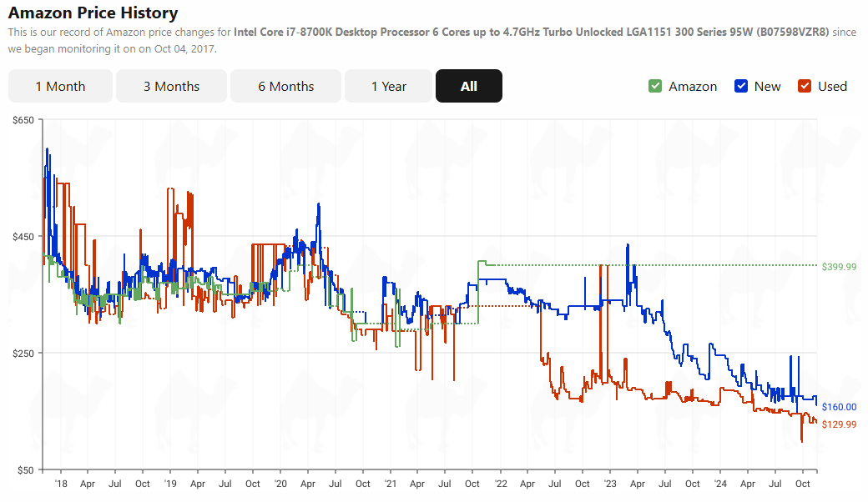This screenshot has height=502, width=868.
Task: Click the '21 year mark on x-axis
Action: tap(391, 484)
